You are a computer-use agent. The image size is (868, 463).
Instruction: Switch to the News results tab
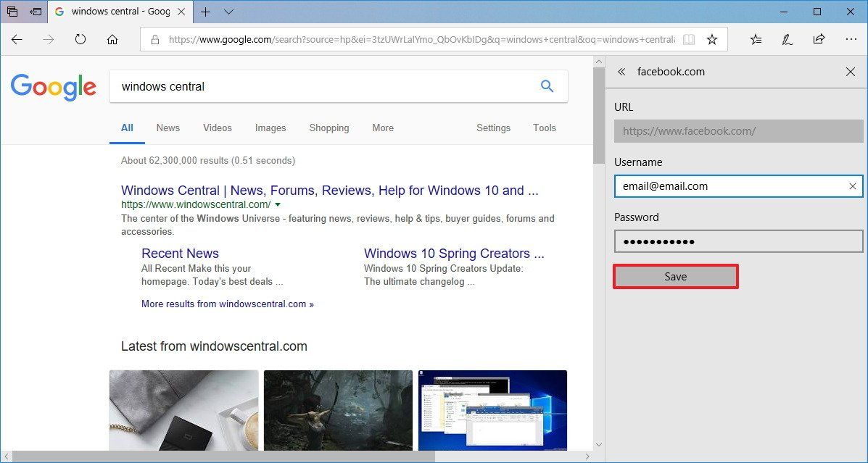[168, 128]
